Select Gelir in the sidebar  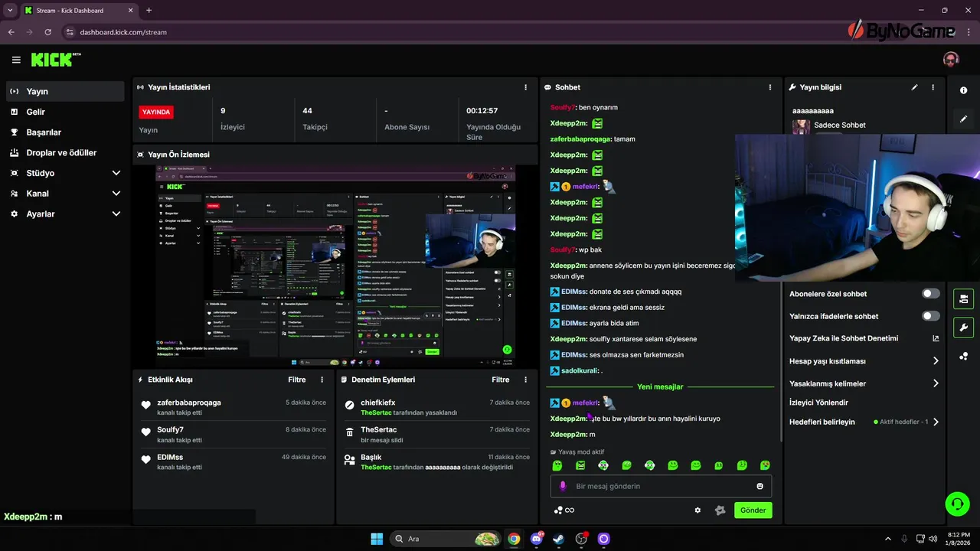(x=65, y=112)
